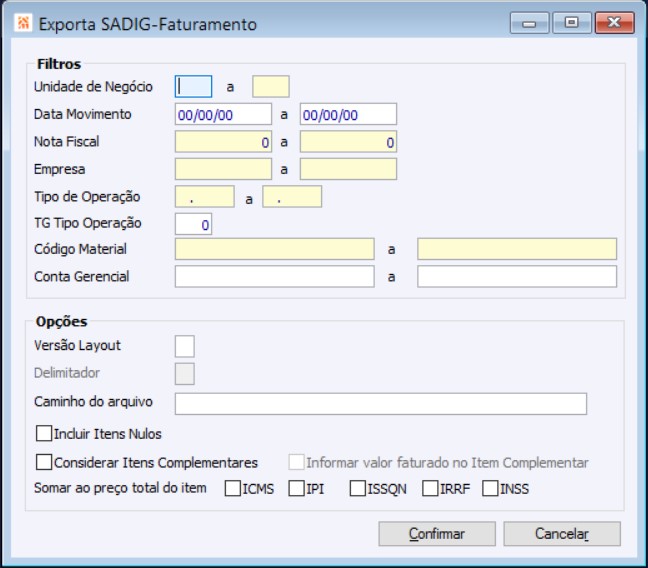Viewport: 648px width, 568px height.
Task: Focus the Tipo de Operação end field
Action: [292, 197]
